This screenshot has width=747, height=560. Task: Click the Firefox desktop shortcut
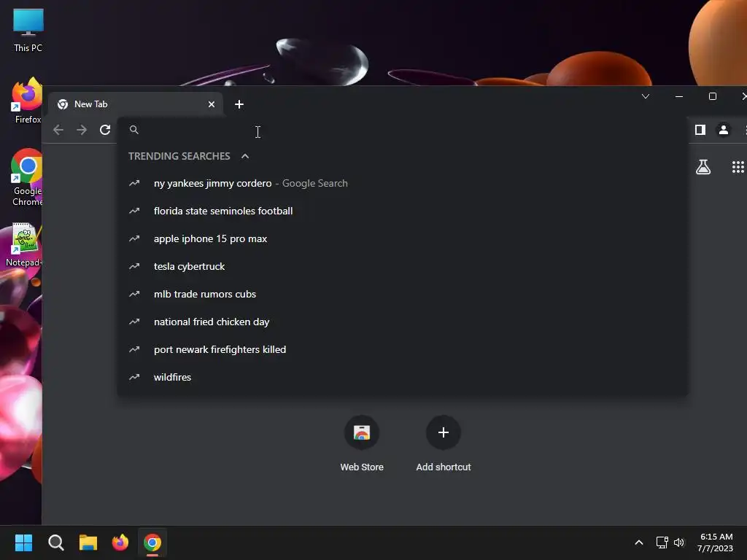[27, 101]
